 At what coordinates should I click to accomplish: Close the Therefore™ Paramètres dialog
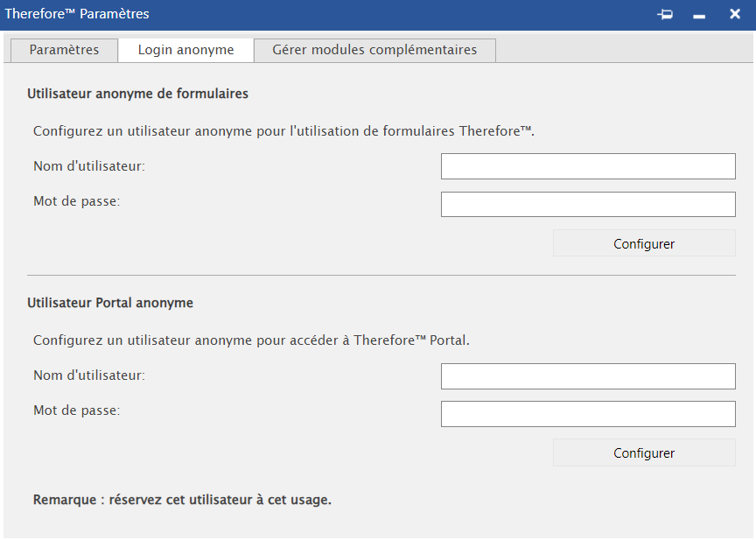734,14
